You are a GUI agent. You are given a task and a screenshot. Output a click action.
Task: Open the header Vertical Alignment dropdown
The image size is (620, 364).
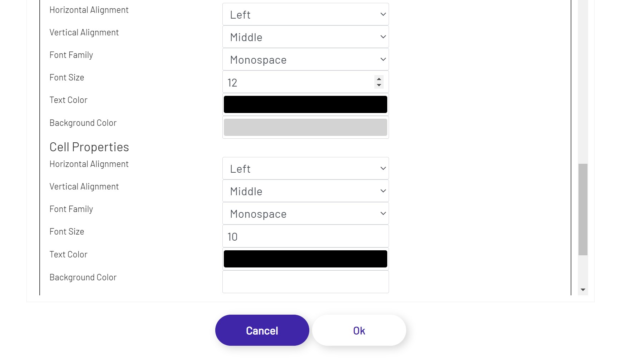(x=305, y=36)
